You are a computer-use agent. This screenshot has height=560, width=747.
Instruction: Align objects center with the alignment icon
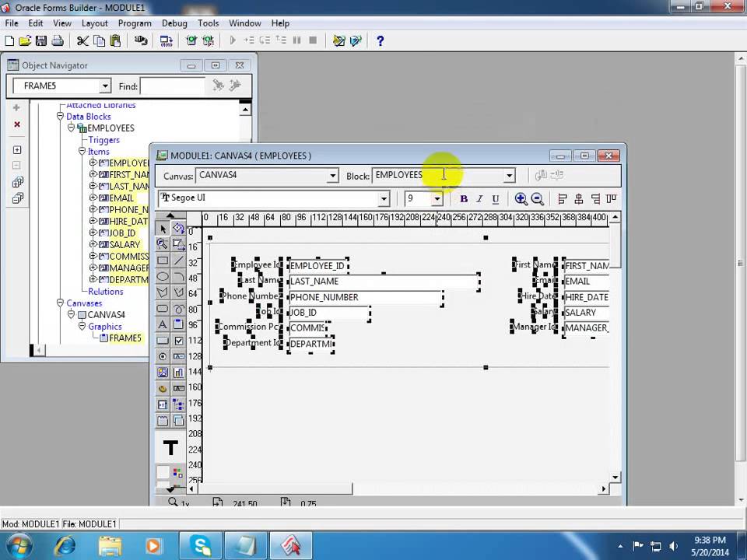pyautogui.click(x=579, y=199)
